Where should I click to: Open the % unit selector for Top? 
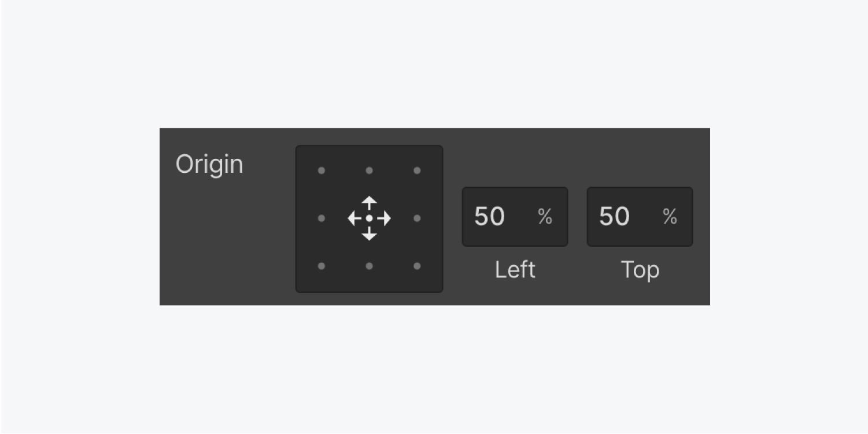[x=670, y=217]
